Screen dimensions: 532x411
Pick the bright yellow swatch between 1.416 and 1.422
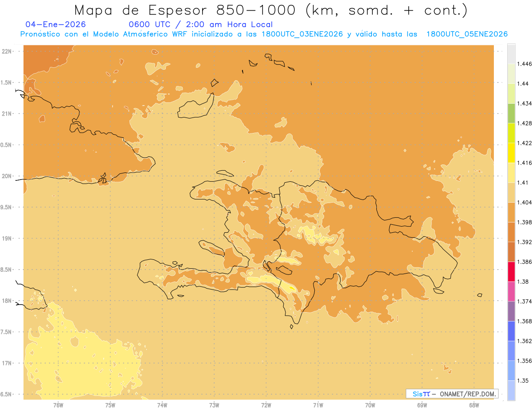pos(511,153)
